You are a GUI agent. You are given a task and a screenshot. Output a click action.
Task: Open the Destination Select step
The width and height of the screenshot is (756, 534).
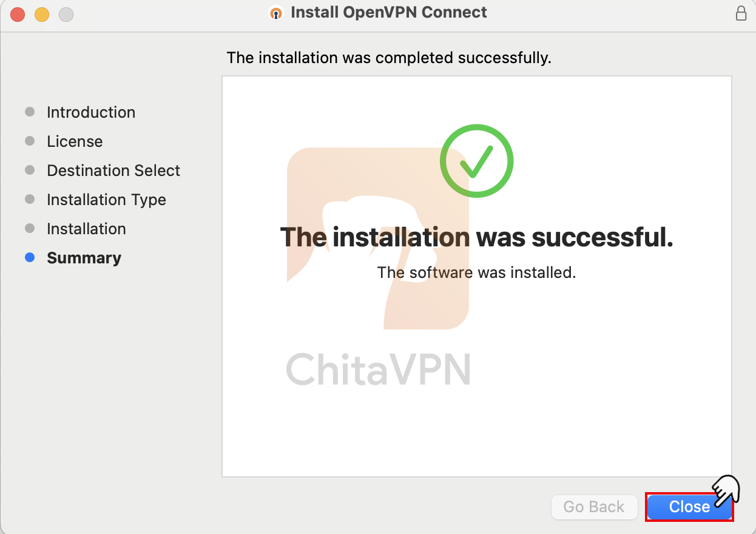113,171
